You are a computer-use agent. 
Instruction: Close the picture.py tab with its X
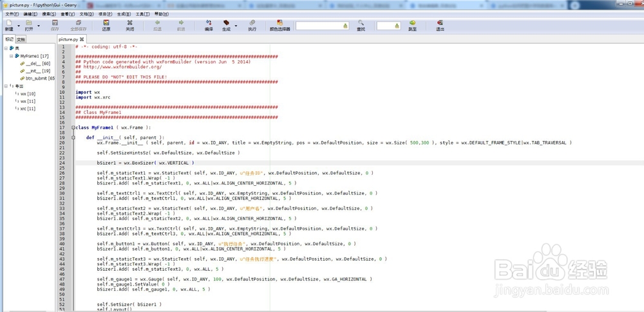[x=82, y=39]
